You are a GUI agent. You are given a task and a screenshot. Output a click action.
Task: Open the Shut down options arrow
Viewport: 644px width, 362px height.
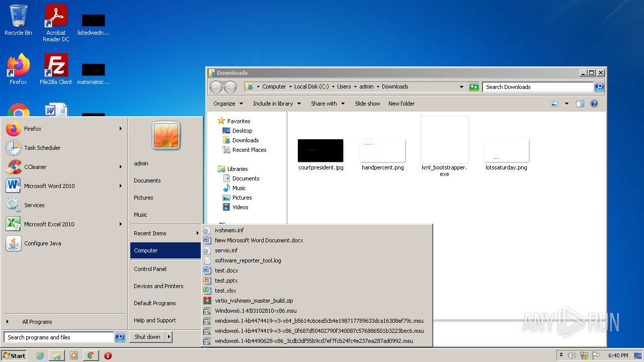pyautogui.click(x=169, y=337)
